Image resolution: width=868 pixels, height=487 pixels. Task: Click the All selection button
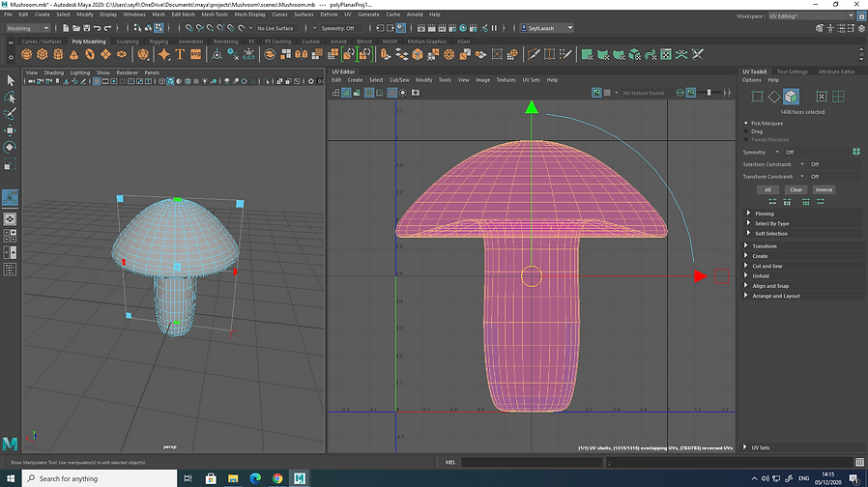pos(767,189)
